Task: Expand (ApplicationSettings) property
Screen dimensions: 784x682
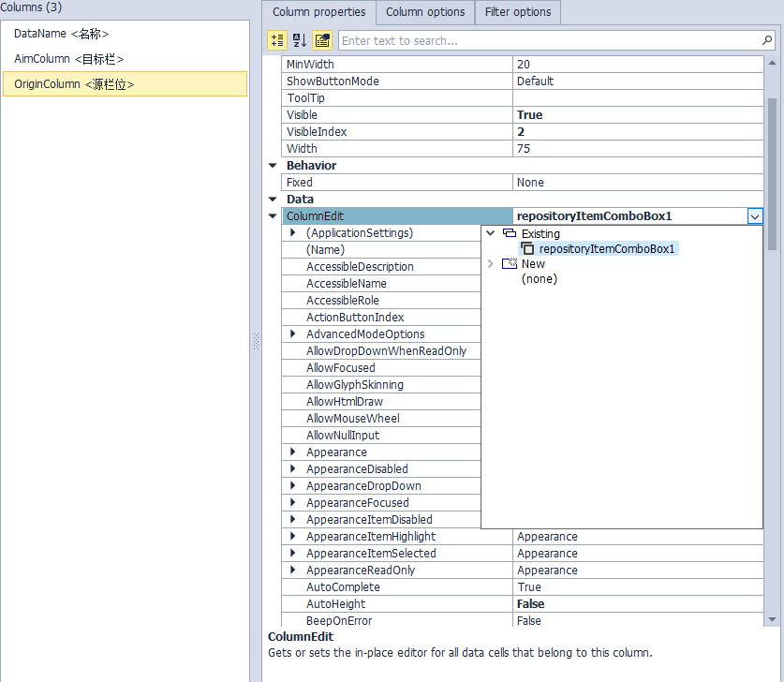Action: 293,232
